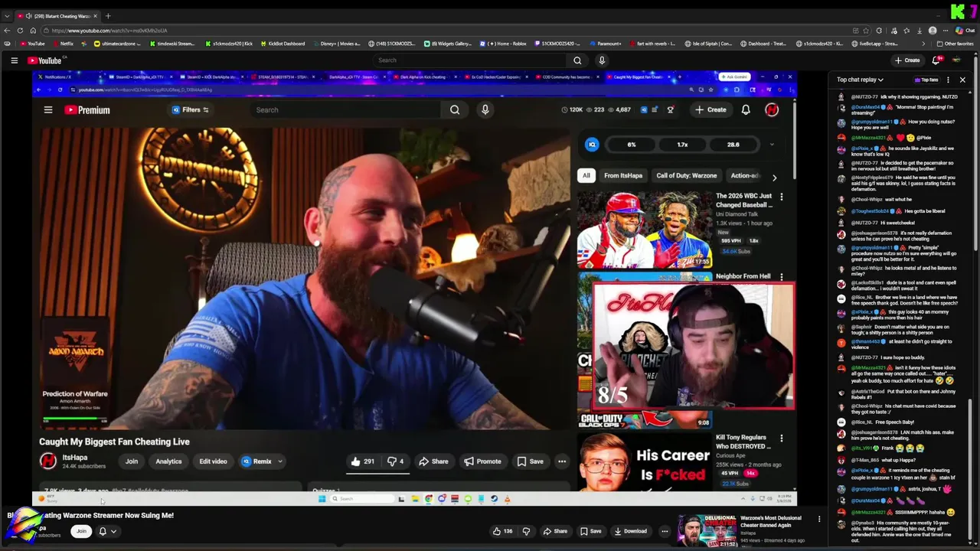Close the chat replay panel
The image size is (980, 551).
click(x=962, y=80)
